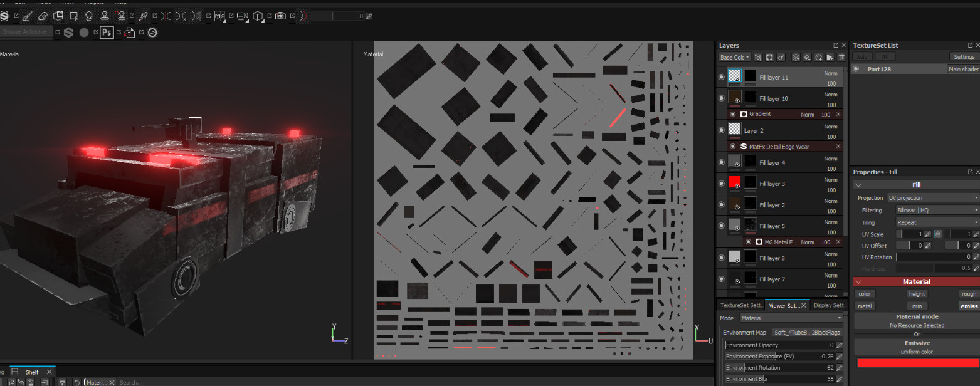Open the red emissive uniform color swatch

pyautogui.click(x=918, y=363)
